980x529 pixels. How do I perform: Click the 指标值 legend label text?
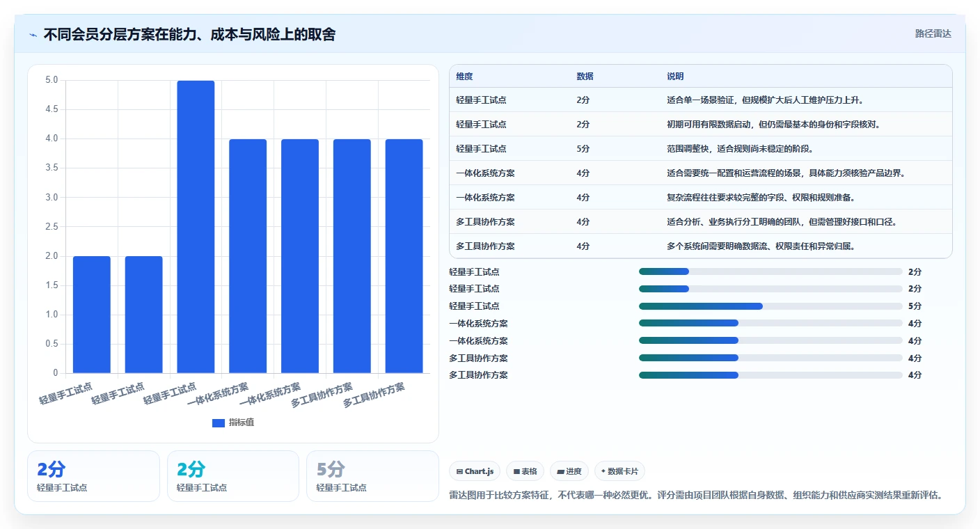[x=242, y=423]
